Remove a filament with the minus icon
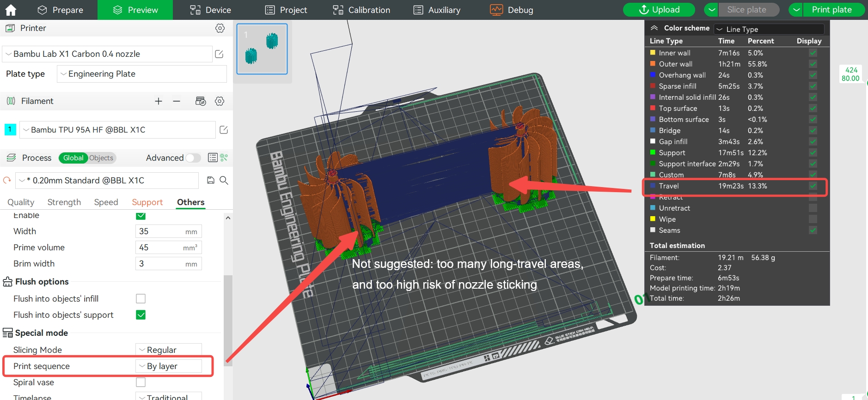The image size is (868, 400). click(177, 101)
